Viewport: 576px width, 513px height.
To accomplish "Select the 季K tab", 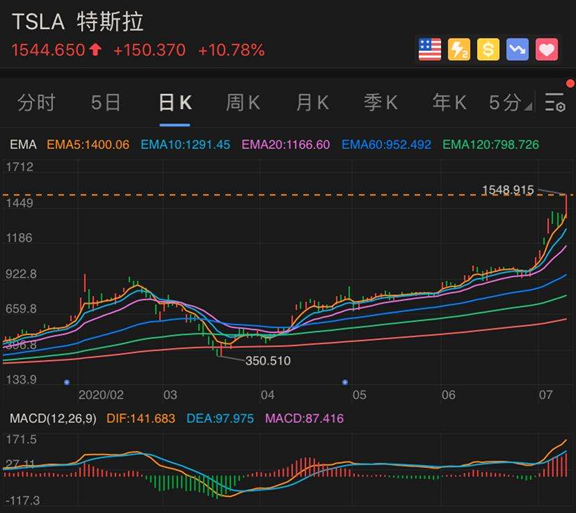I will pyautogui.click(x=381, y=103).
